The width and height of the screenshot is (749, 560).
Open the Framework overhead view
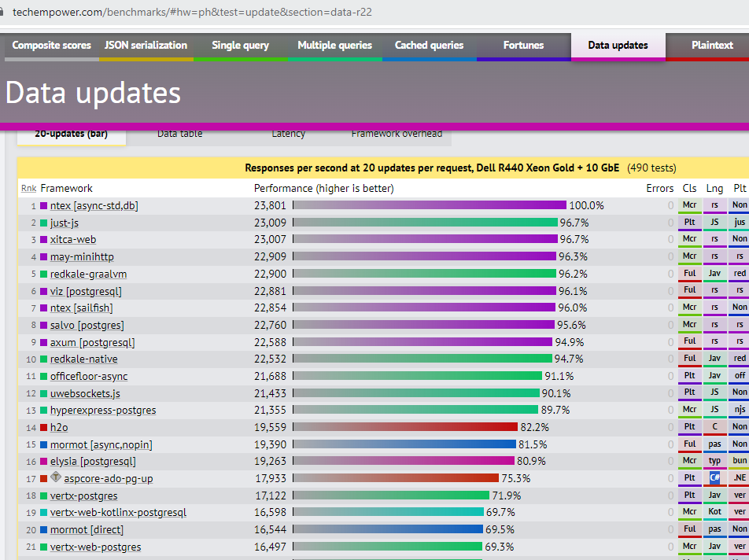coord(397,134)
